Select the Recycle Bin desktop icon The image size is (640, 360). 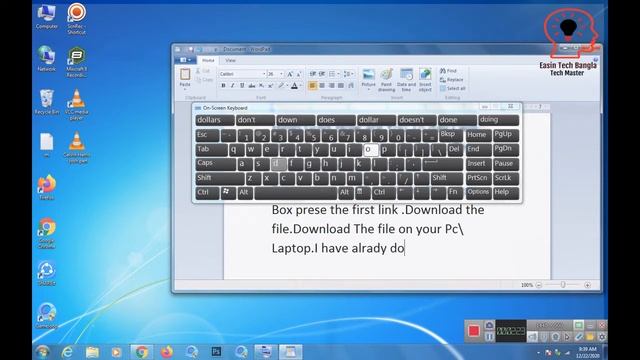pos(47,102)
